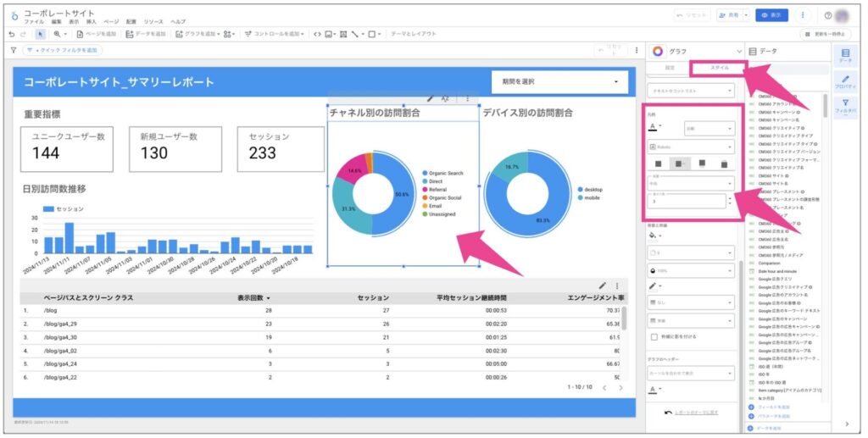Click the redo arrow in toolbar

click(x=23, y=34)
